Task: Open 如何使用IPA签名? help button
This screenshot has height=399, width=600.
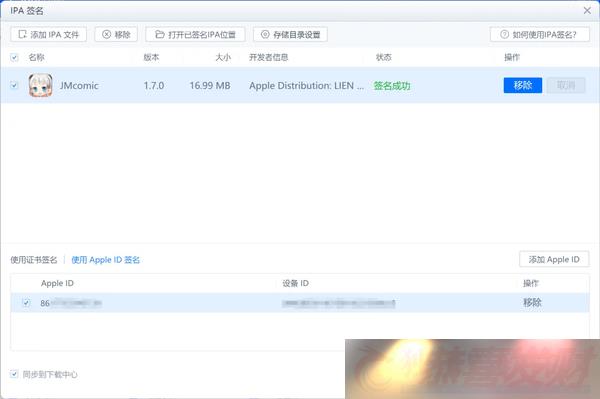Action: [540, 34]
